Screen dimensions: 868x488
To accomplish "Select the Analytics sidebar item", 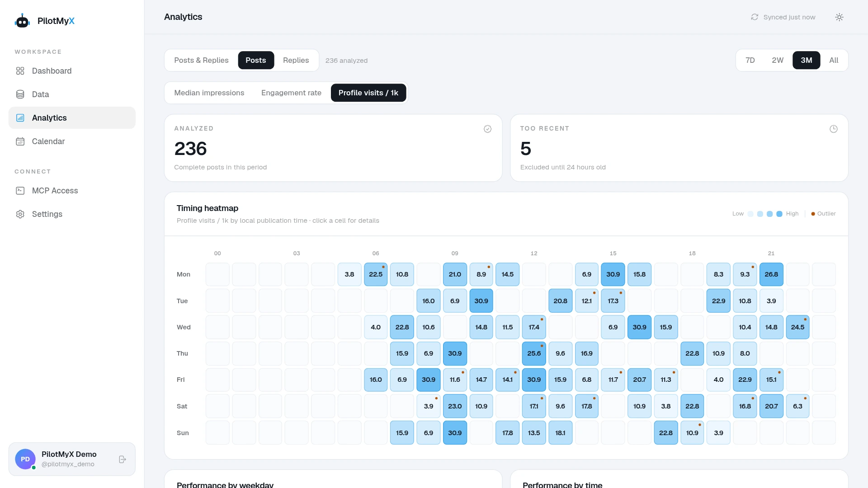I will [72, 118].
